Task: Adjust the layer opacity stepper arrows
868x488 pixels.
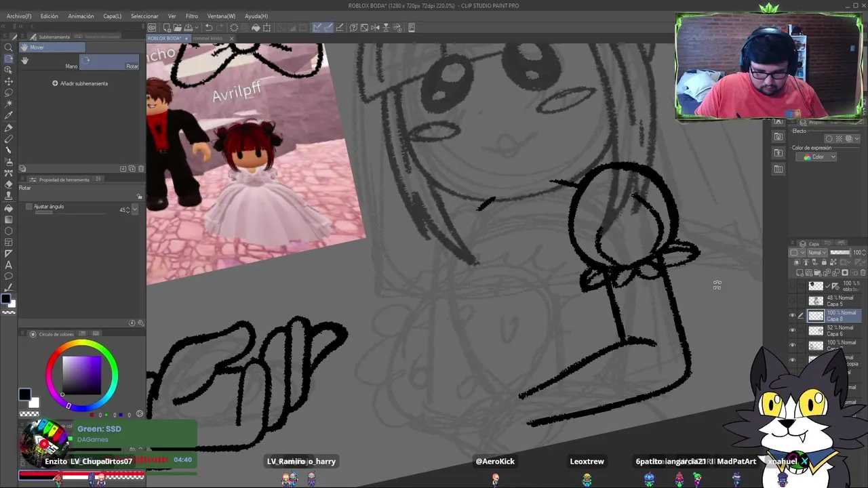Action: [x=863, y=253]
